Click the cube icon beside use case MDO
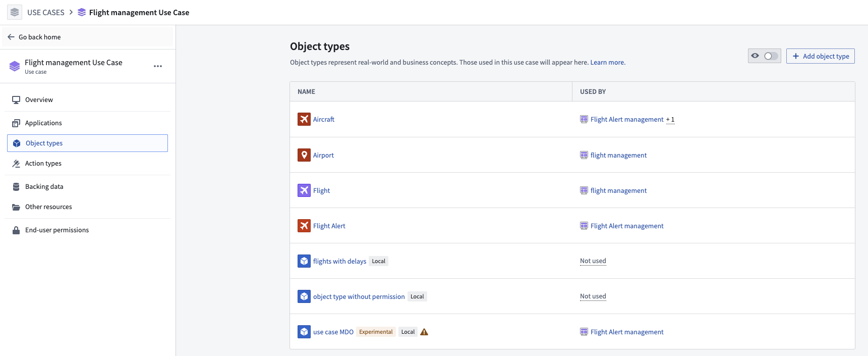The image size is (868, 356). [x=304, y=332]
